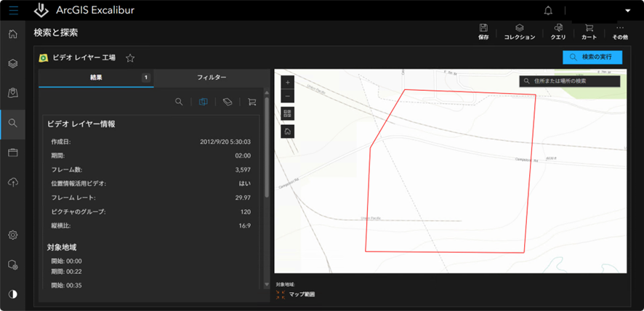644x311 pixels.
Task: Expand the user account dropdown arrow
Action: coord(628,11)
